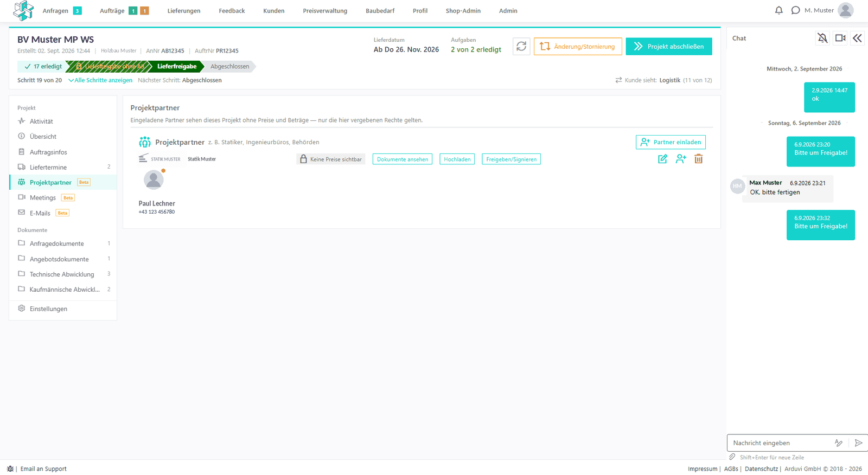The image size is (868, 475).
Task: Edit the Statik Muster partner entry
Action: 662,159
